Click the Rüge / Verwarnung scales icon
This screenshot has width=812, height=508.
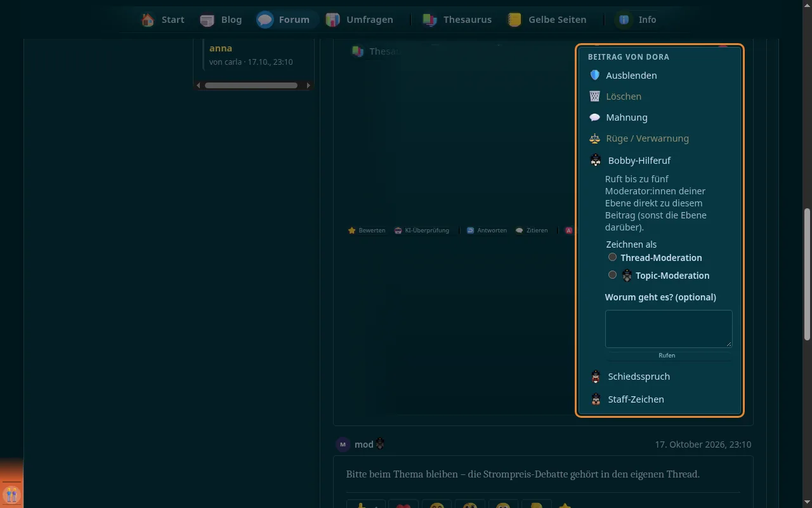coord(594,138)
